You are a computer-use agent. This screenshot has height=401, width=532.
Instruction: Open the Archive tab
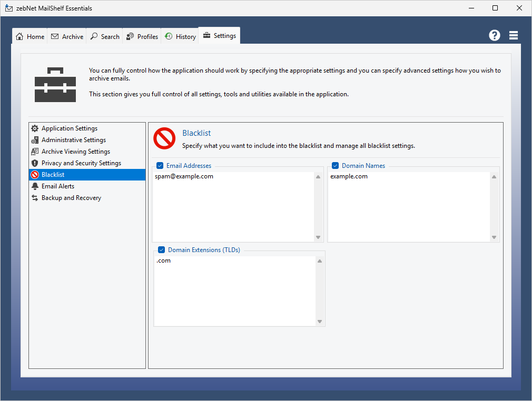pyautogui.click(x=67, y=37)
